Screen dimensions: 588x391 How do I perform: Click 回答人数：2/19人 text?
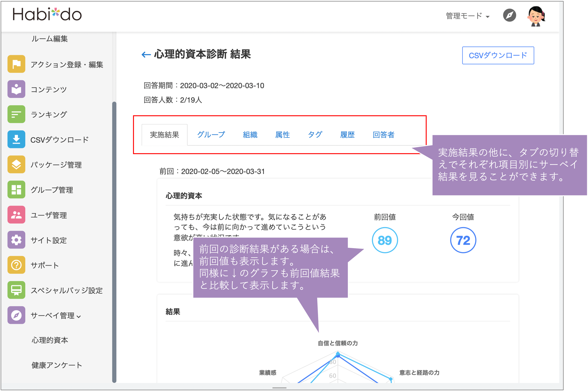[x=173, y=100]
